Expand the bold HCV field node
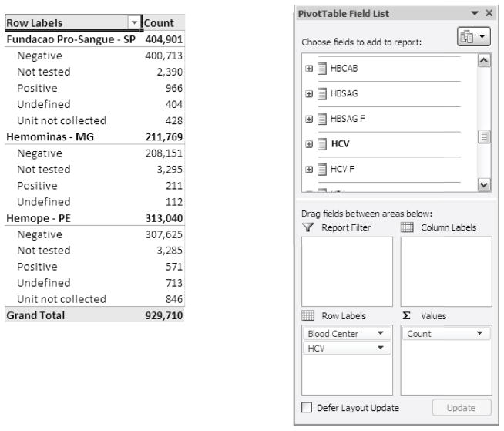 308,144
